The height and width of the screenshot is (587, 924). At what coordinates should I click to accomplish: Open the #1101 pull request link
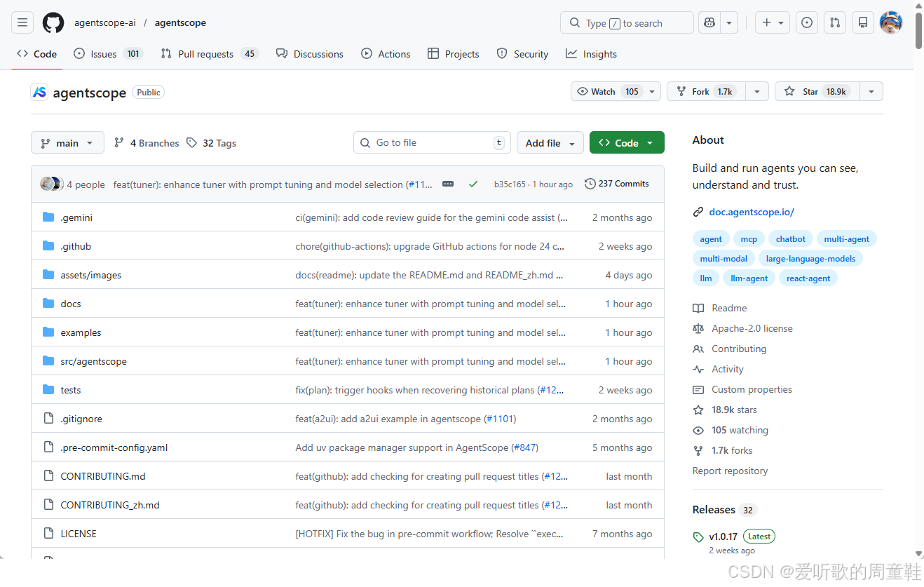pos(500,419)
